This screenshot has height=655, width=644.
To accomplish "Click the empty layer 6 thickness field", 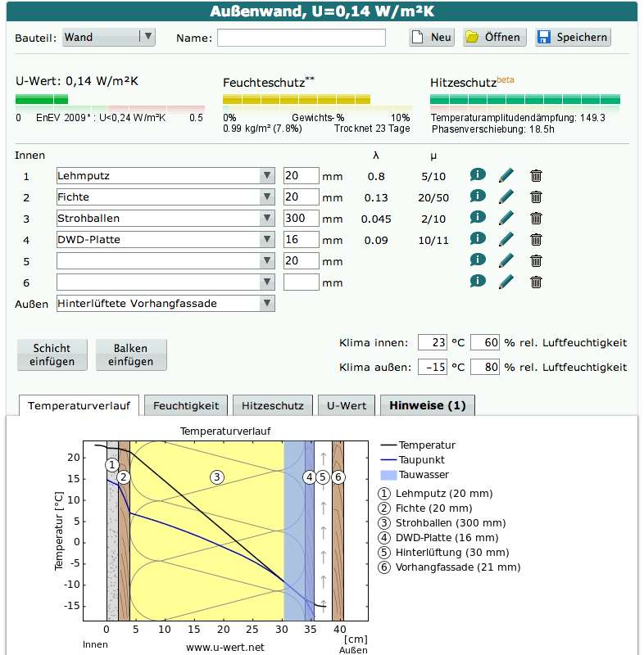I will pyautogui.click(x=301, y=282).
